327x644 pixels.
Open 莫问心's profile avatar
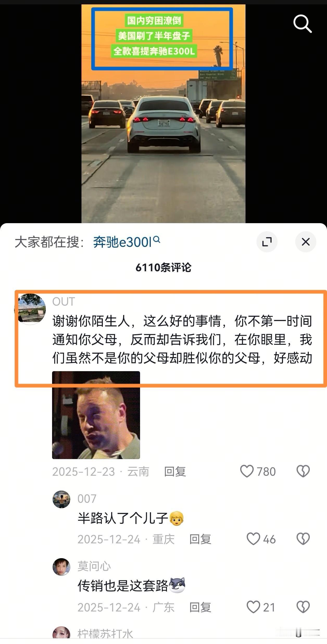61,567
